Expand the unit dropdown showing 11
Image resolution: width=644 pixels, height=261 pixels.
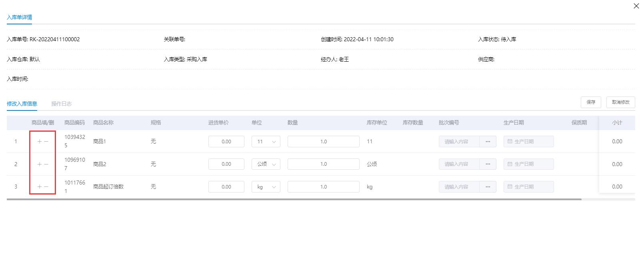click(x=266, y=142)
